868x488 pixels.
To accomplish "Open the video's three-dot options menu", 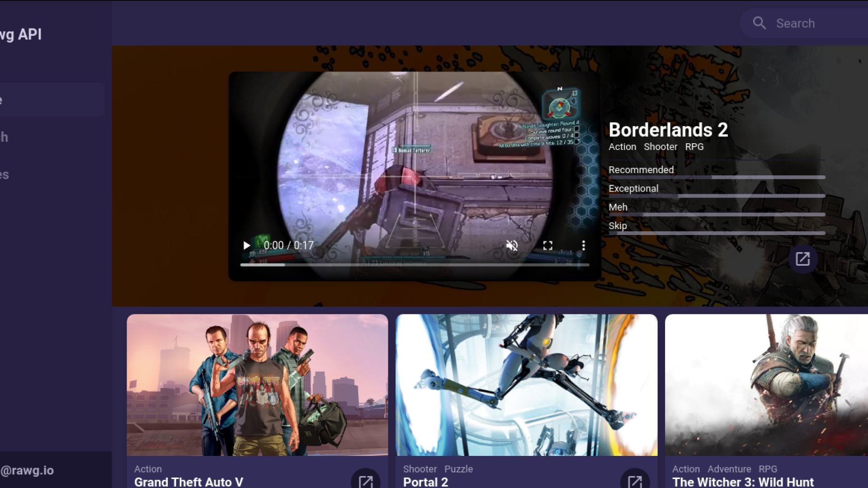I will [583, 245].
